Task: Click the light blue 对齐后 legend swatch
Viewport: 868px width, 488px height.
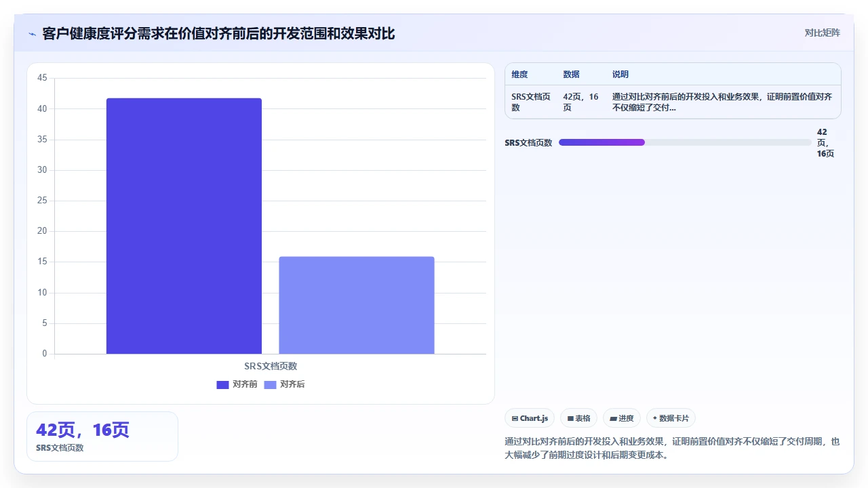Action: [270, 385]
